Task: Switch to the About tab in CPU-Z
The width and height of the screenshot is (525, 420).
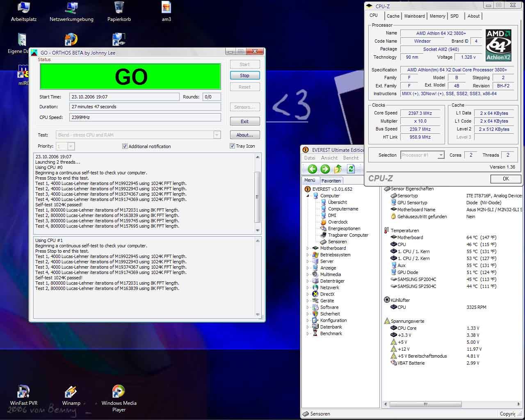Action: 473,16
